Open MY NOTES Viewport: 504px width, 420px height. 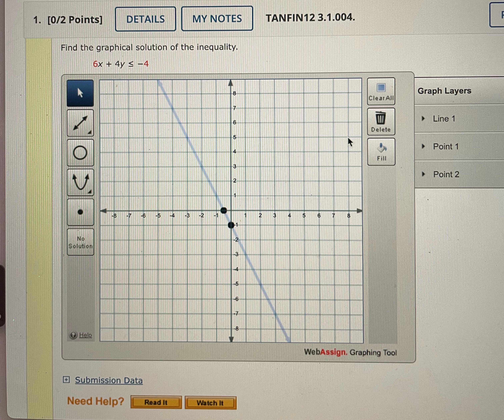(217, 19)
